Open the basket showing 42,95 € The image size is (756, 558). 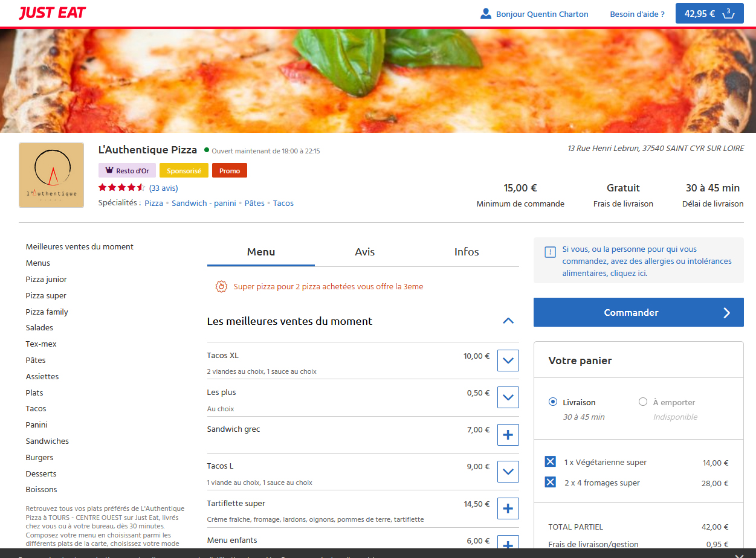tap(709, 13)
